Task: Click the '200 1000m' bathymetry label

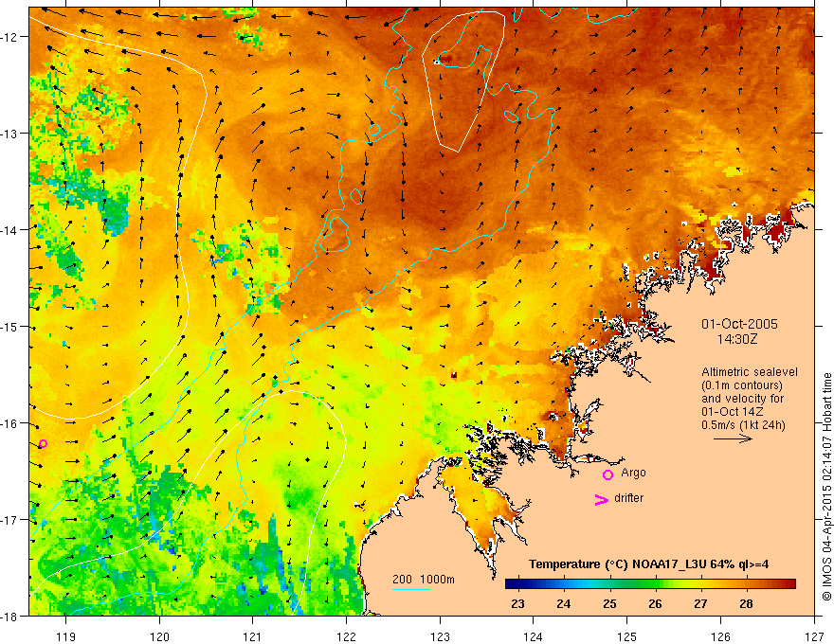Action: [x=424, y=580]
